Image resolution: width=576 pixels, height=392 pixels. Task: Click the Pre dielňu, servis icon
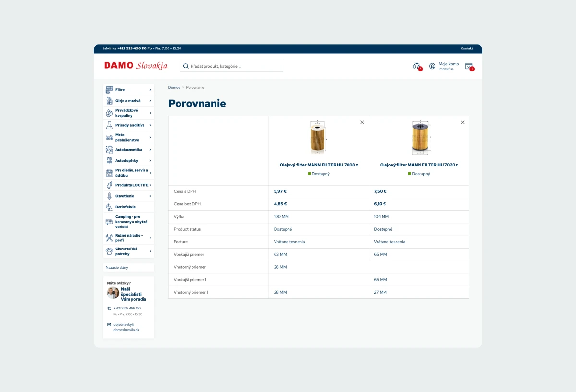(109, 173)
